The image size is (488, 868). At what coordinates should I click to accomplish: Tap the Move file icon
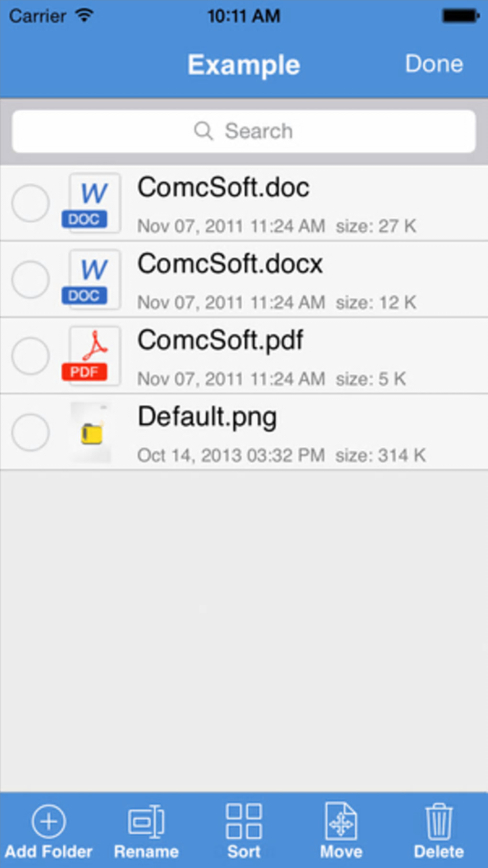pos(341,822)
